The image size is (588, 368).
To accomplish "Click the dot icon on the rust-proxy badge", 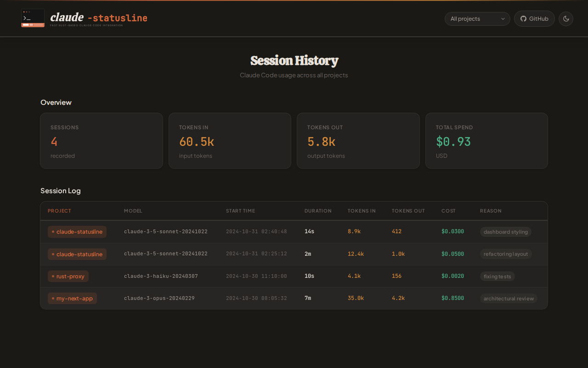I will (x=52, y=276).
